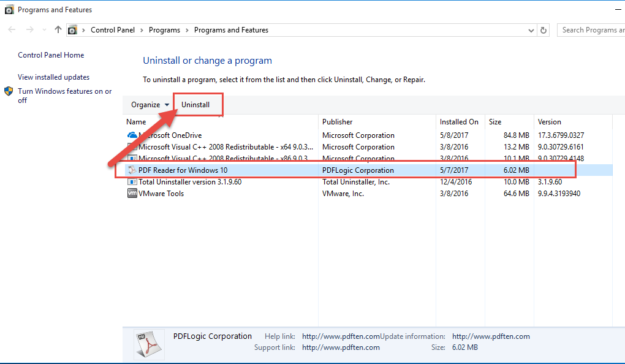
Task: Click the 12/4/2016 installed date cell
Action: coord(456,182)
